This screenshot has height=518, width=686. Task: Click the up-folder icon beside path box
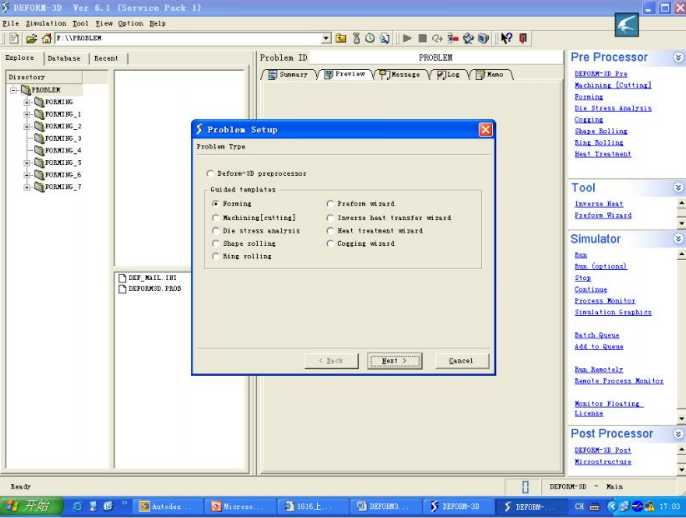[x=341, y=38]
